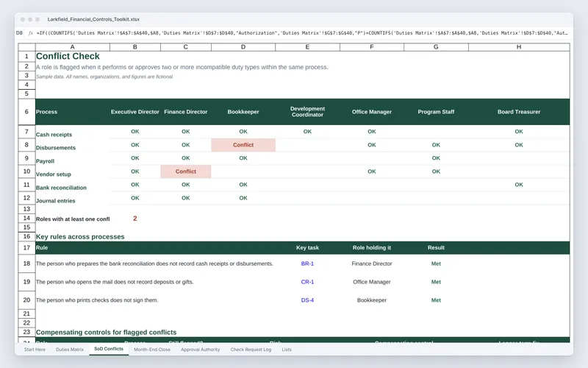Click OK under Development Coordinator for Cash receipts
The height and width of the screenshot is (368, 588).
(x=307, y=132)
